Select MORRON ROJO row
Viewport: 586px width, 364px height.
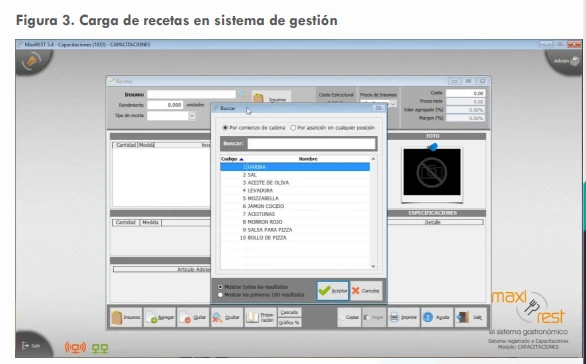[295, 222]
